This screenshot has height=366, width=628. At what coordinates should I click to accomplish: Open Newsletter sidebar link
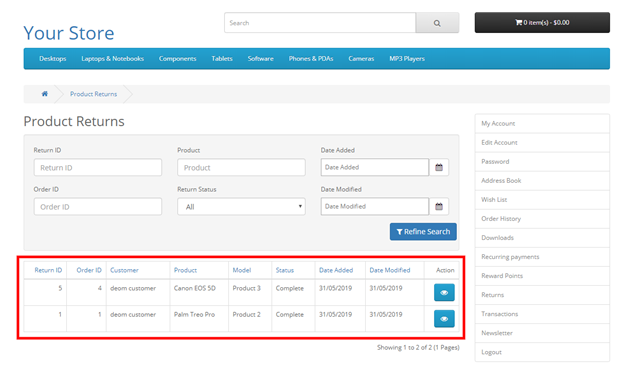[542, 333]
